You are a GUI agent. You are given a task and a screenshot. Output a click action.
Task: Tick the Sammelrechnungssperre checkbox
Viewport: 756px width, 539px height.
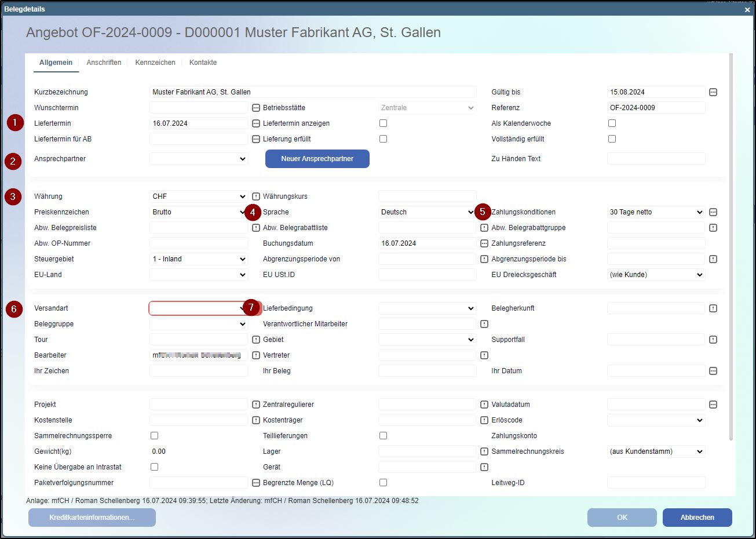pos(154,436)
